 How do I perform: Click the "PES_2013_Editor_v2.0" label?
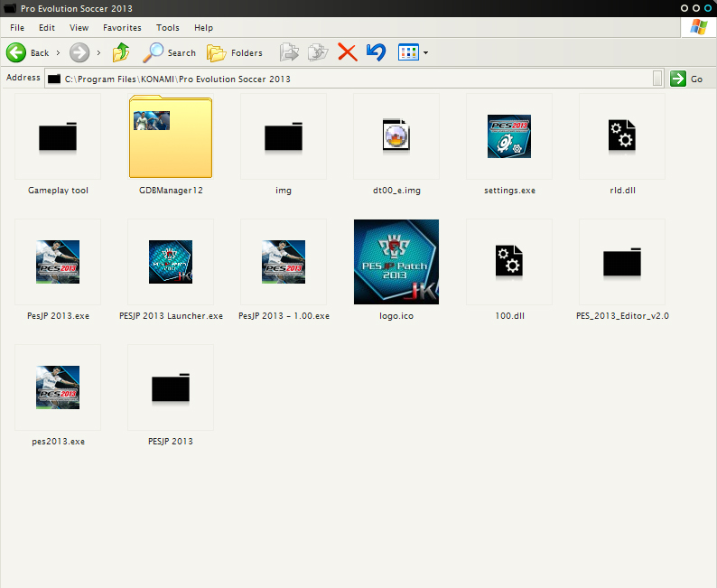[x=622, y=316]
